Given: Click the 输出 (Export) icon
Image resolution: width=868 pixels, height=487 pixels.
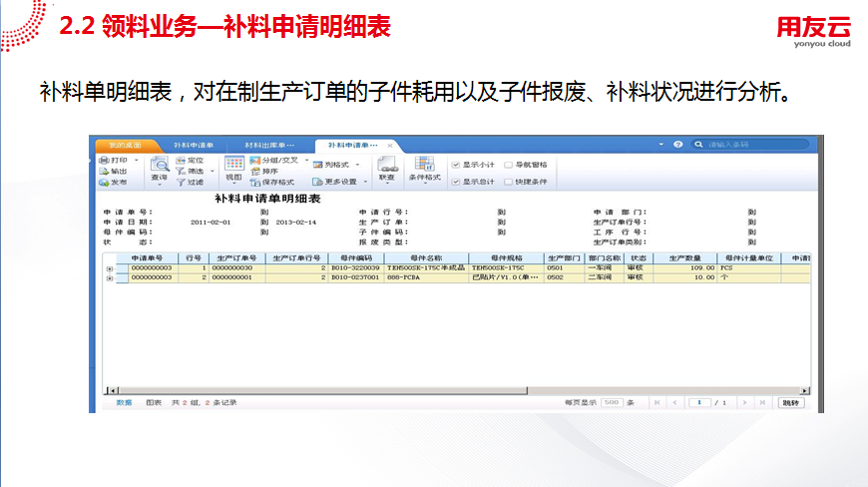Looking at the screenshot, I should 104,171.
